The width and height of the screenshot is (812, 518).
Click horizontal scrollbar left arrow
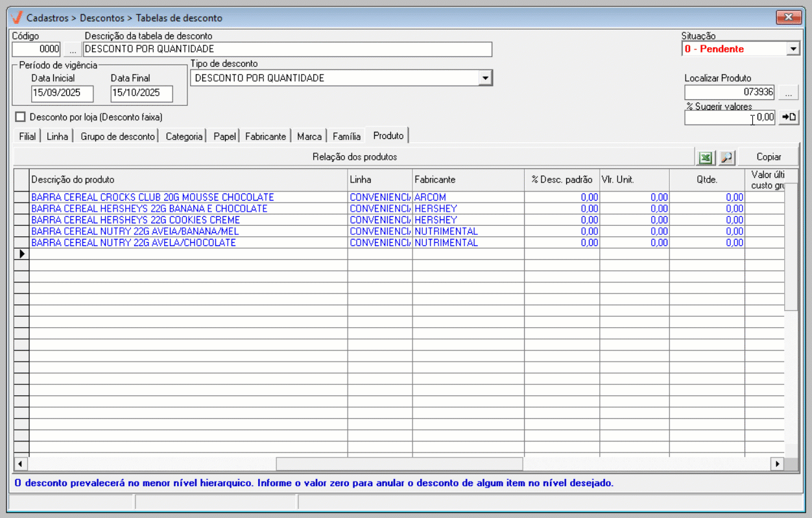(x=20, y=463)
